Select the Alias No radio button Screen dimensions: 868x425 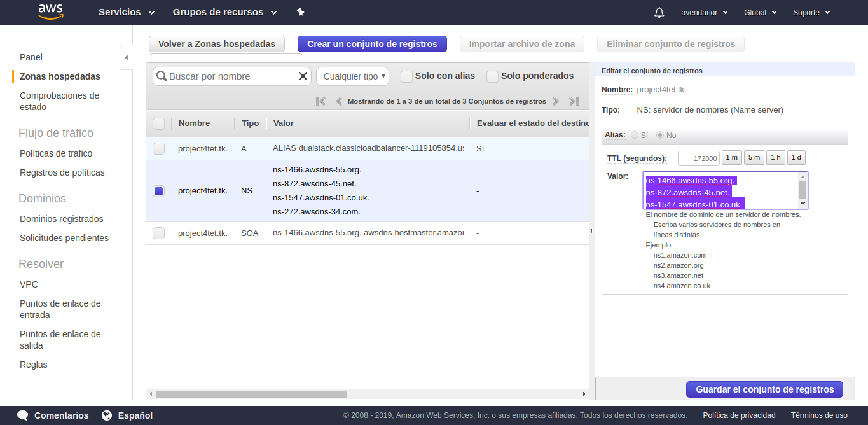(x=660, y=136)
